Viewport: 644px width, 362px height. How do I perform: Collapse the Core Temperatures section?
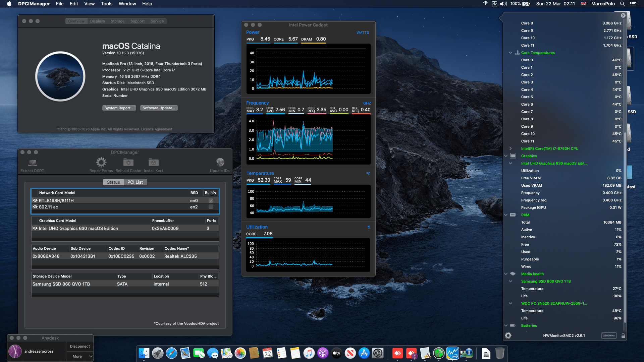(510, 53)
